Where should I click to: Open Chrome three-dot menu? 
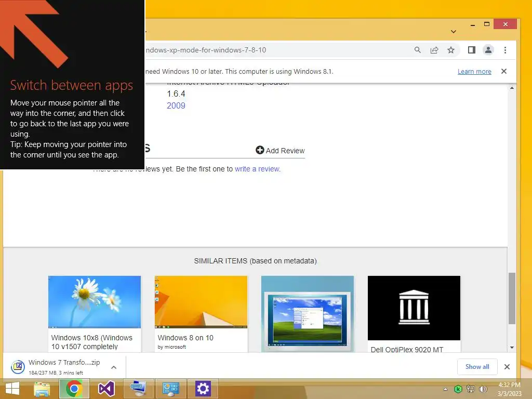pos(505,50)
